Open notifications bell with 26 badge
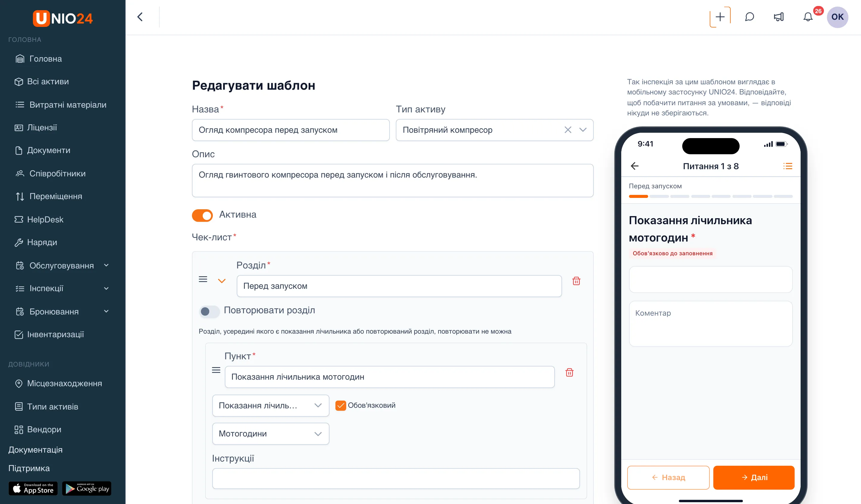 tap(808, 17)
